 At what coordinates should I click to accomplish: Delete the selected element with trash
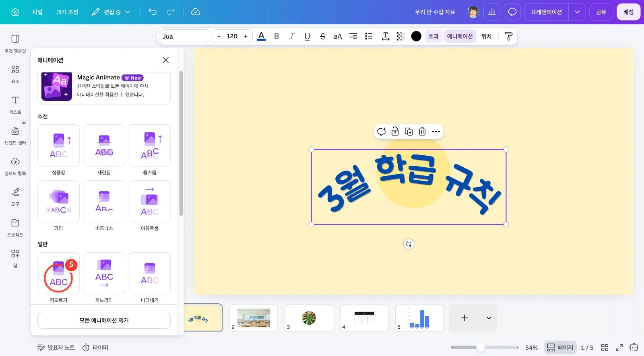coord(422,132)
